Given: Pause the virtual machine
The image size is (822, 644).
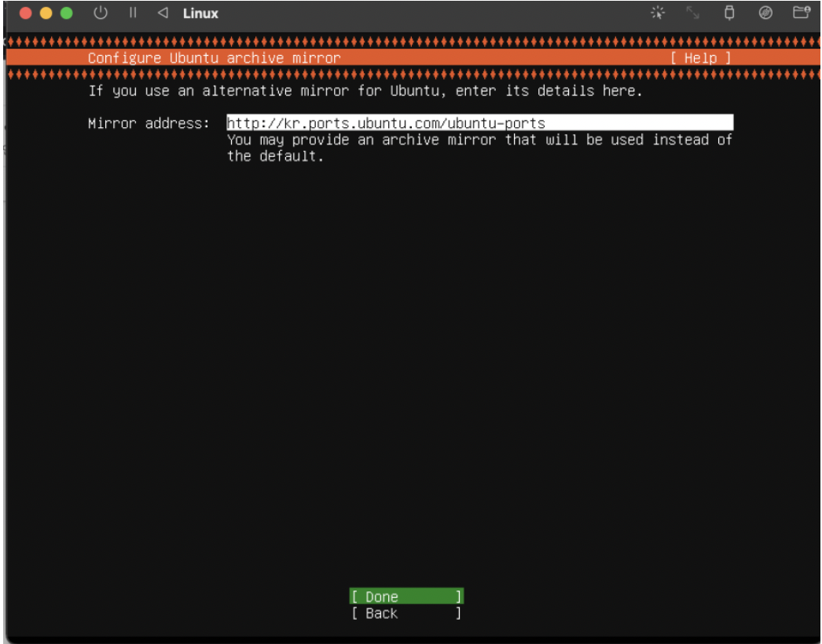Looking at the screenshot, I should (133, 13).
